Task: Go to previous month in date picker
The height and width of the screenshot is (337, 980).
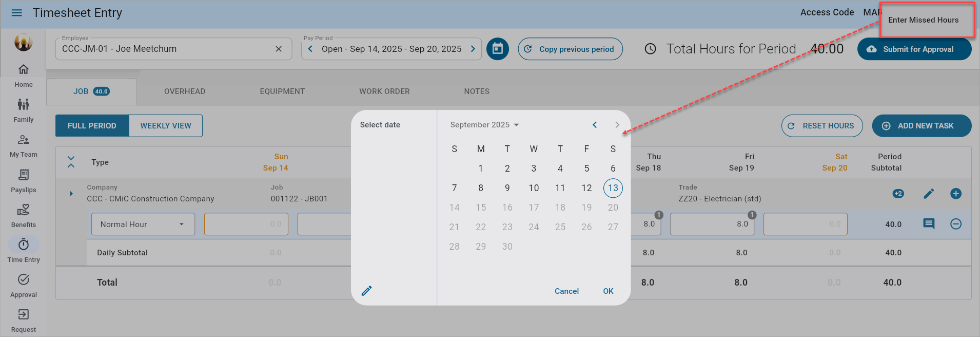Action: point(595,125)
